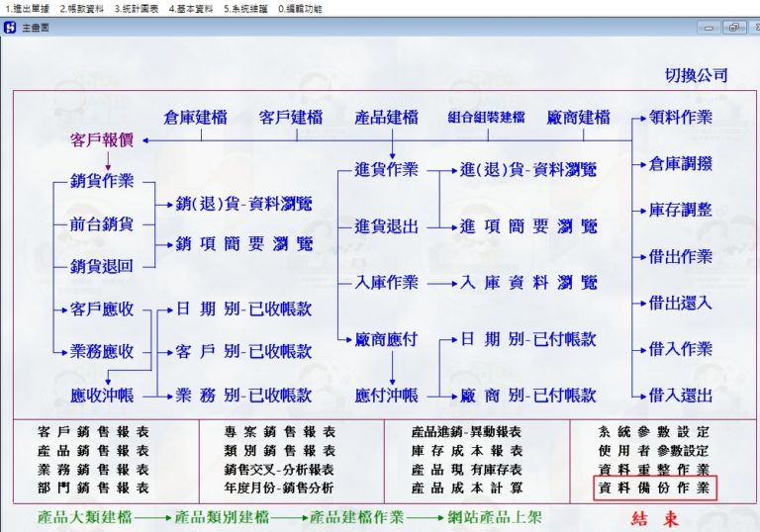Open 入庫作業

click(x=386, y=283)
